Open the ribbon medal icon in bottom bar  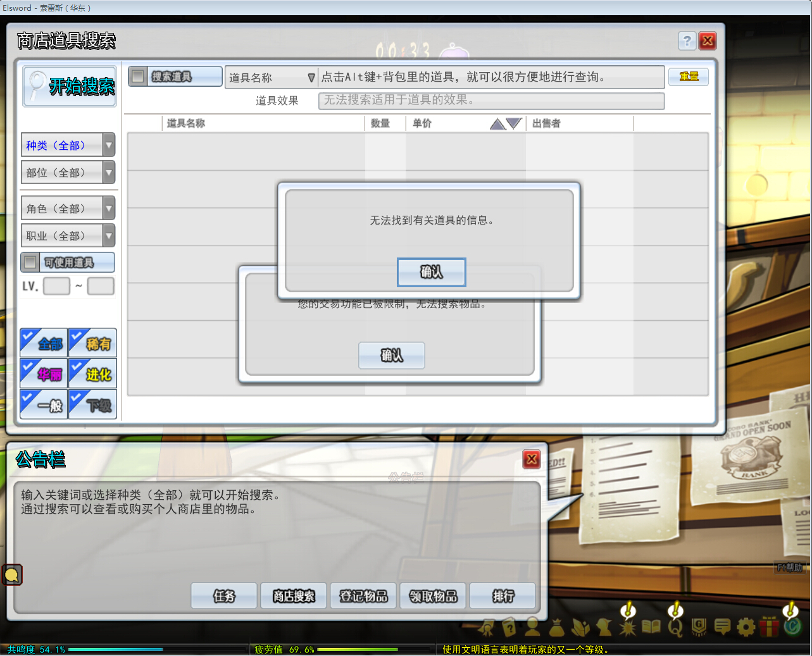tap(487, 626)
